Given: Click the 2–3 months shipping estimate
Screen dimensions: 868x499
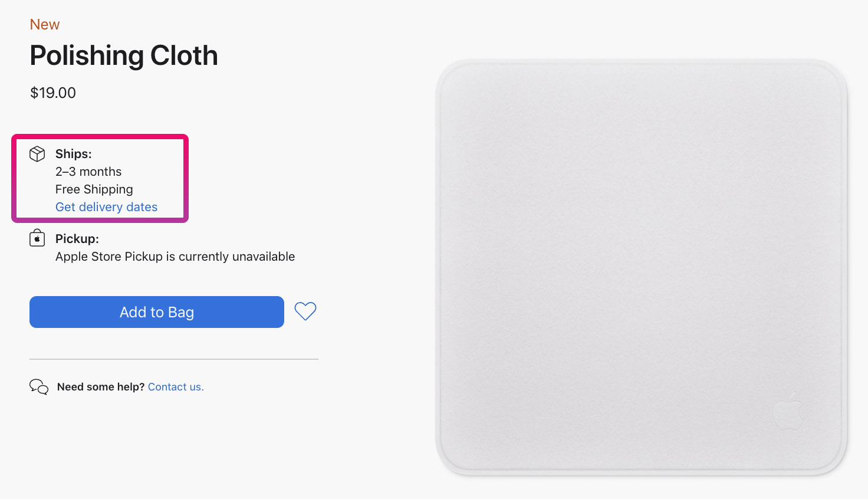Looking at the screenshot, I should coord(88,172).
